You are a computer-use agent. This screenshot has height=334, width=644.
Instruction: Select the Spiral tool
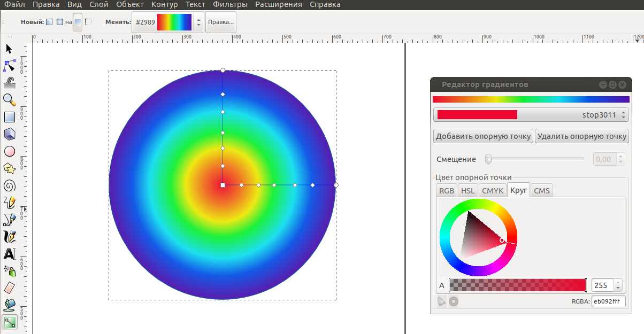click(9, 185)
